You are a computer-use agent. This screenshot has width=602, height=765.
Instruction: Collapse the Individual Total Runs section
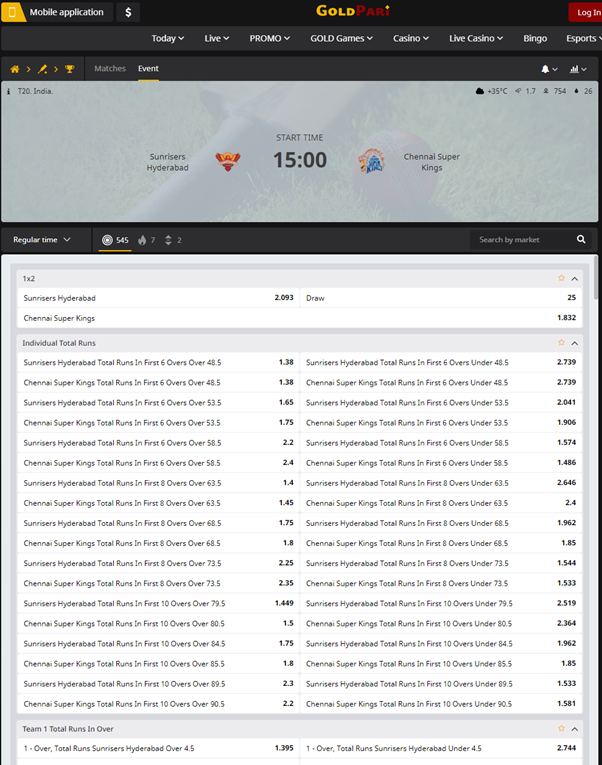(x=575, y=343)
